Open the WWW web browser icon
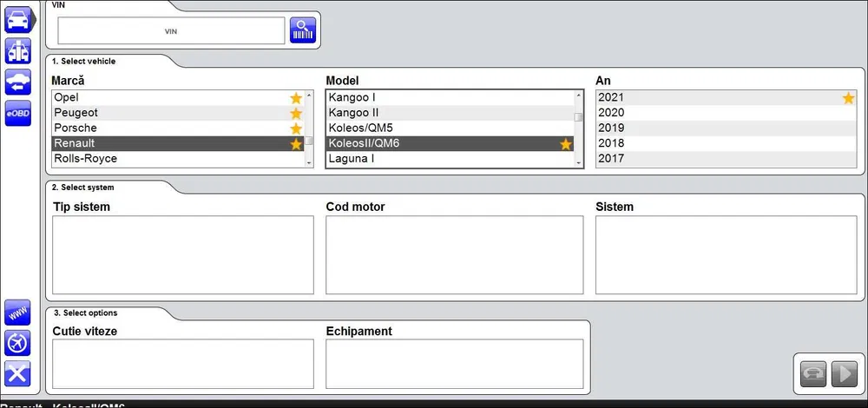This screenshot has height=408, width=868. (x=18, y=313)
